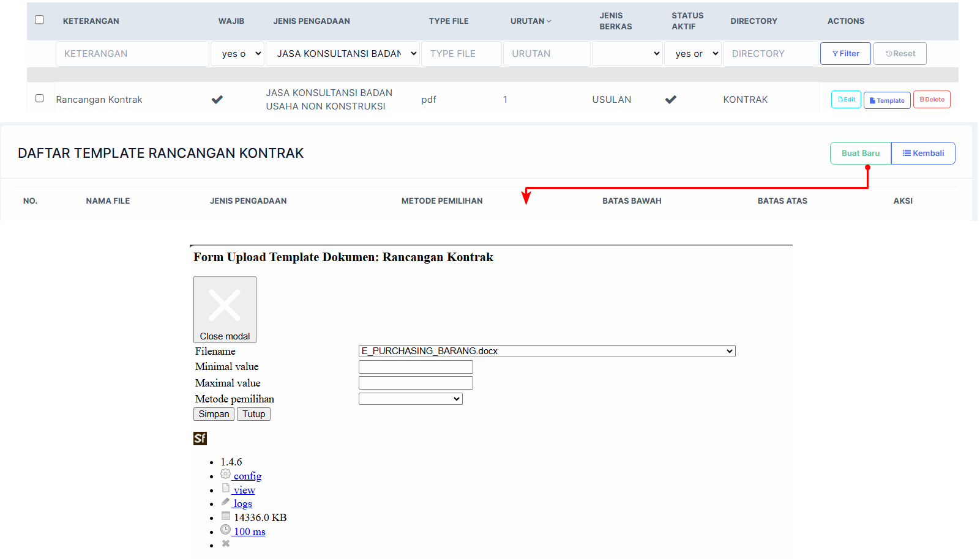The height and width of the screenshot is (559, 980).
Task: Click the Template button in the row
Action: [x=887, y=100]
